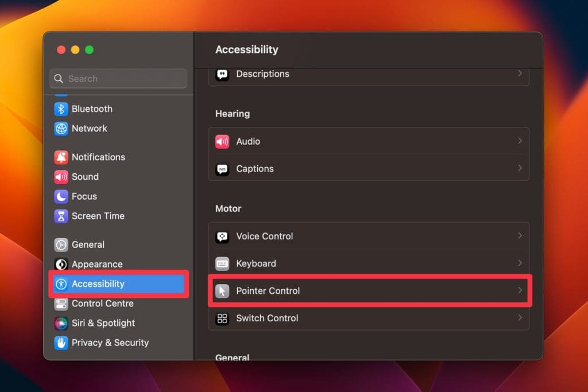Open the Keyboard row chevron
The height and width of the screenshot is (392, 588).
pos(520,263)
